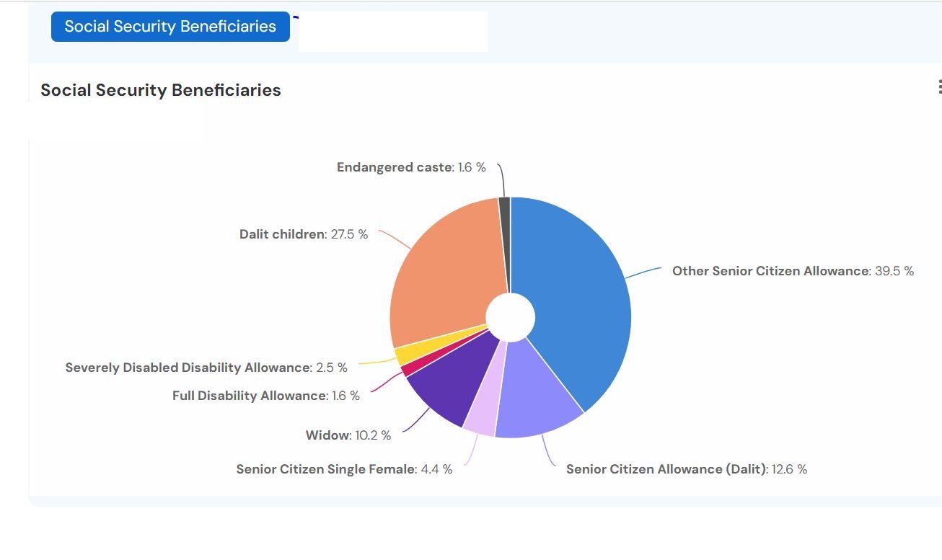Click the 'Widow: 10.2 %' label

pos(348,435)
